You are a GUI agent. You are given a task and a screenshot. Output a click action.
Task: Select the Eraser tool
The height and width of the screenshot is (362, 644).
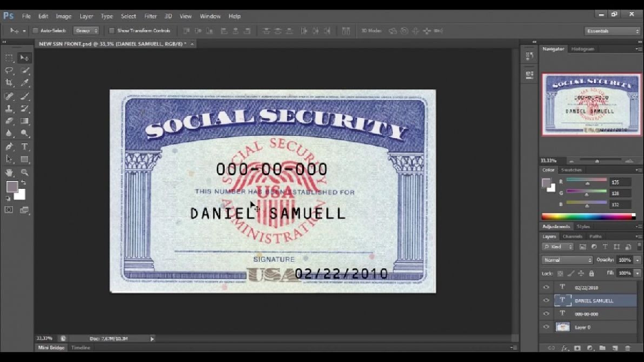tap(9, 121)
